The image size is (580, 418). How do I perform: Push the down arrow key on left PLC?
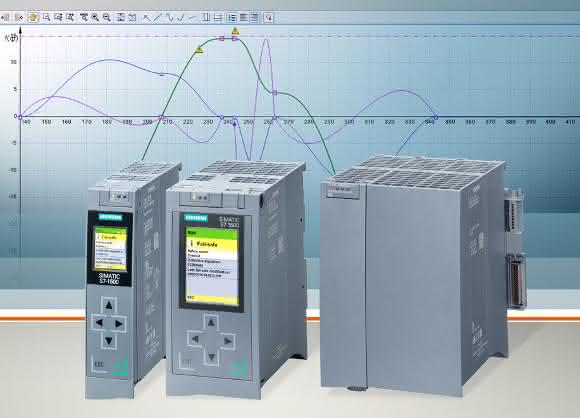[109, 340]
